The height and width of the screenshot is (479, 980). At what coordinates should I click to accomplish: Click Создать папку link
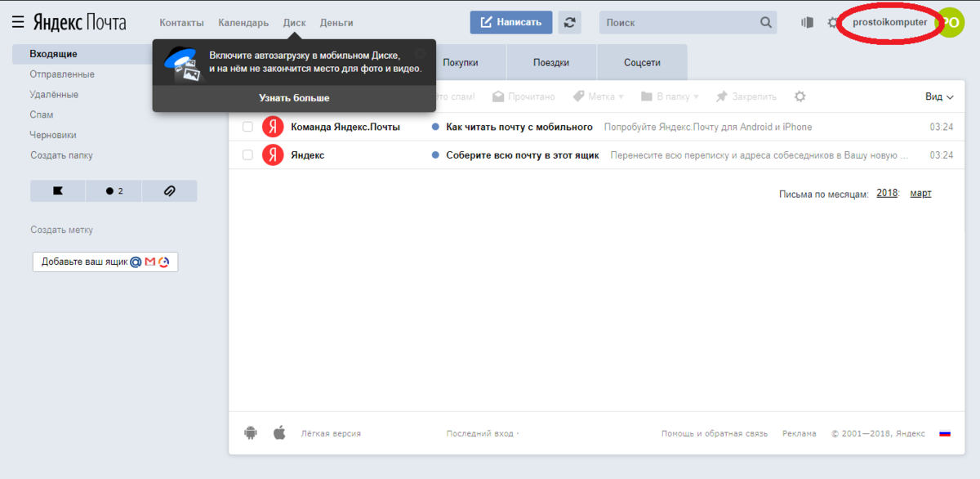click(x=61, y=155)
